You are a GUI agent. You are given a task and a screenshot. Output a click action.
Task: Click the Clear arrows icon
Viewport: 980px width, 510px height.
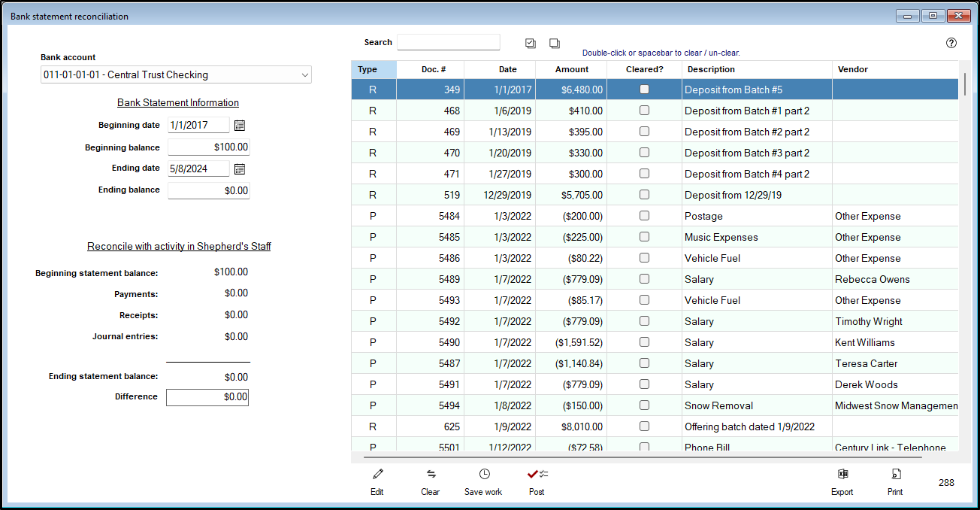(431, 475)
